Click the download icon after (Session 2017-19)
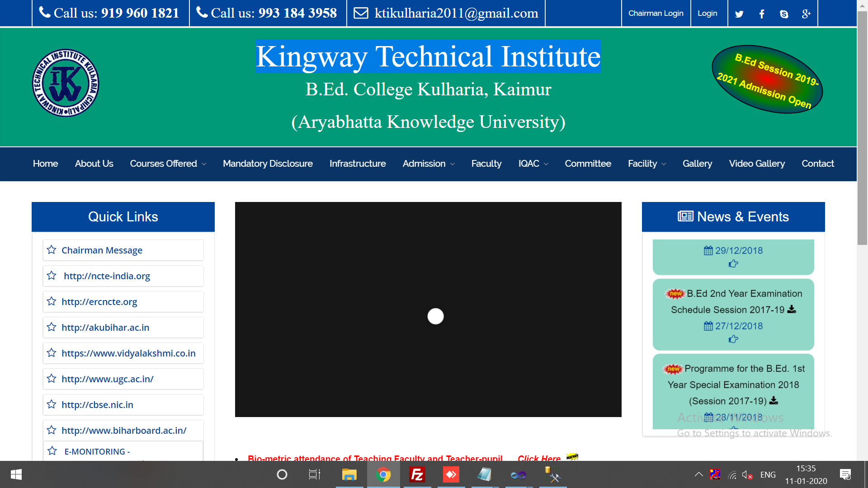868x488 pixels. 774,400
